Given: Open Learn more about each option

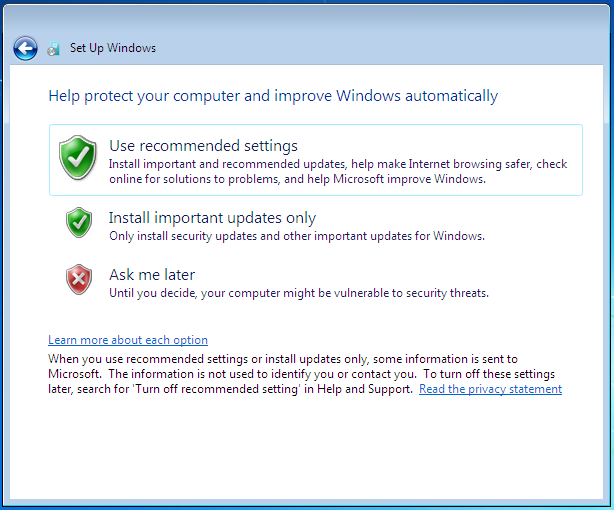Looking at the screenshot, I should pyautogui.click(x=128, y=340).
